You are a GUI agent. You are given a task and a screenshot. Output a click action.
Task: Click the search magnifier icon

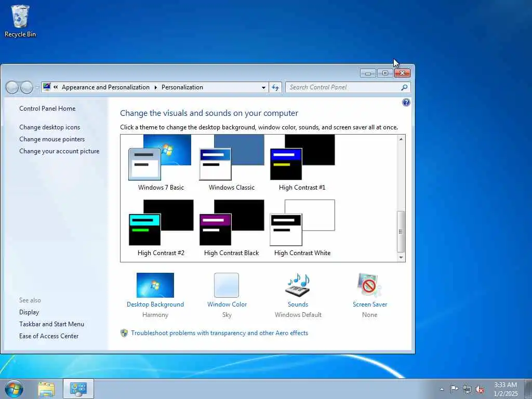coord(404,87)
